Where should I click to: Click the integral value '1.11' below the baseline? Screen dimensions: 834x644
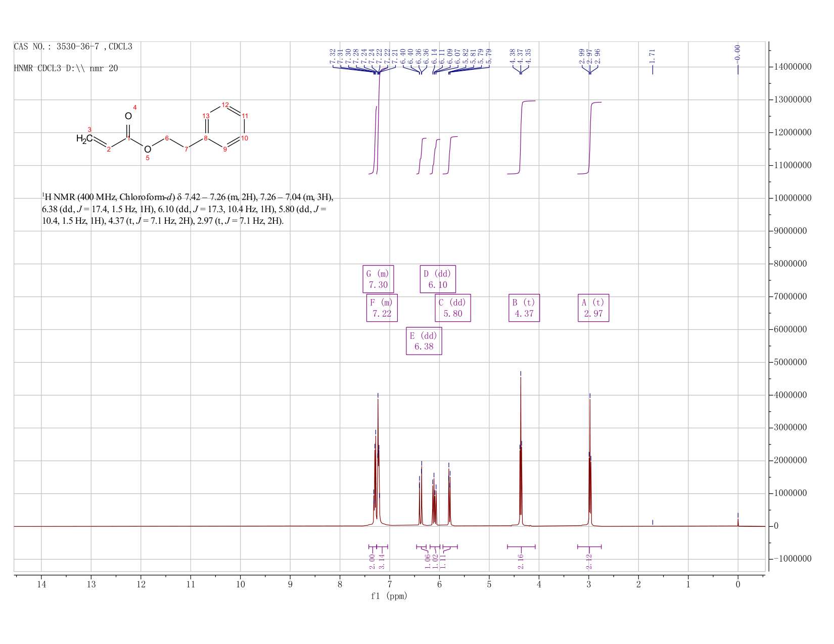click(443, 562)
